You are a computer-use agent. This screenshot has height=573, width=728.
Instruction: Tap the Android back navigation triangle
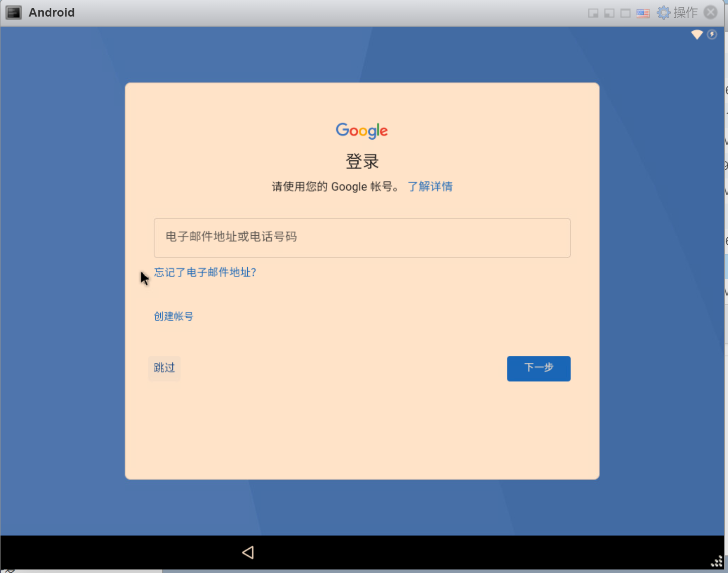pyautogui.click(x=248, y=552)
